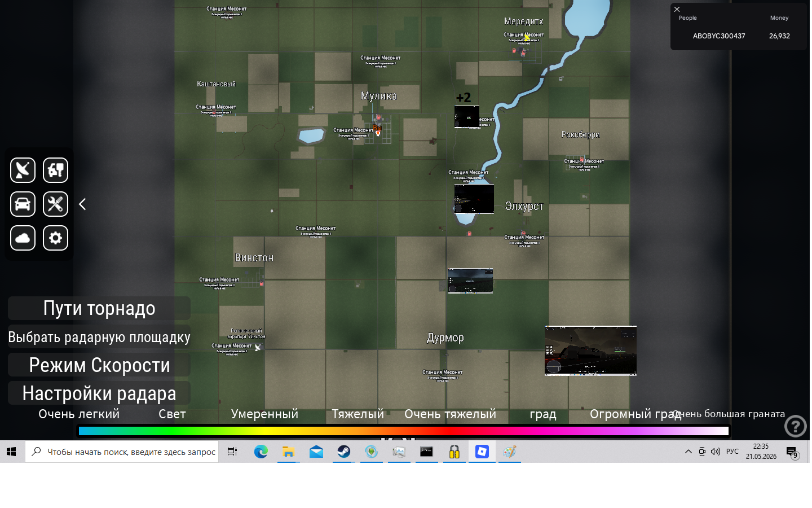Open Настройки радара button
The height and width of the screenshot is (508, 812).
(x=99, y=393)
